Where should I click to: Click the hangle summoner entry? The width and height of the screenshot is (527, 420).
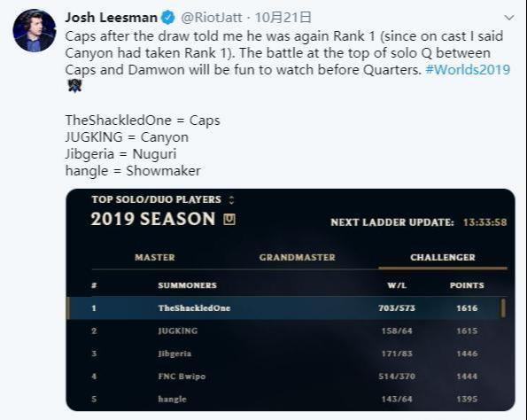coord(173,399)
